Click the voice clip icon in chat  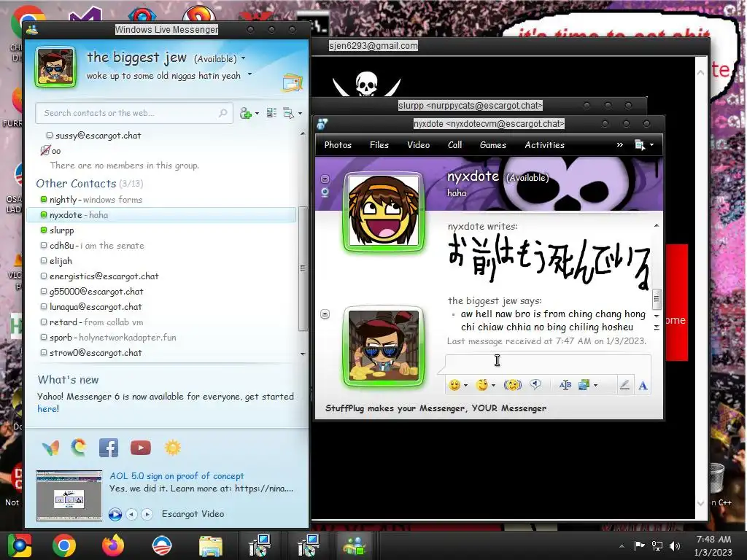click(x=535, y=385)
